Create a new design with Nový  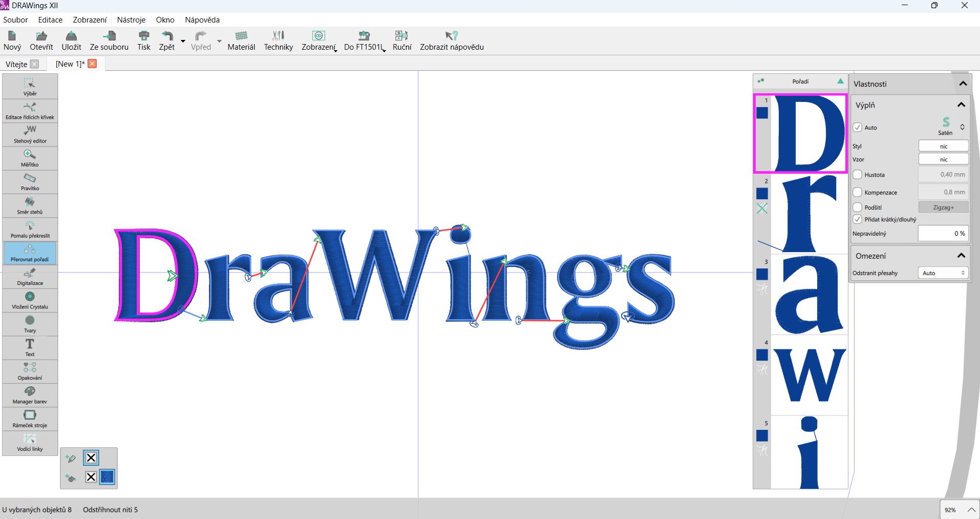[x=12, y=40]
